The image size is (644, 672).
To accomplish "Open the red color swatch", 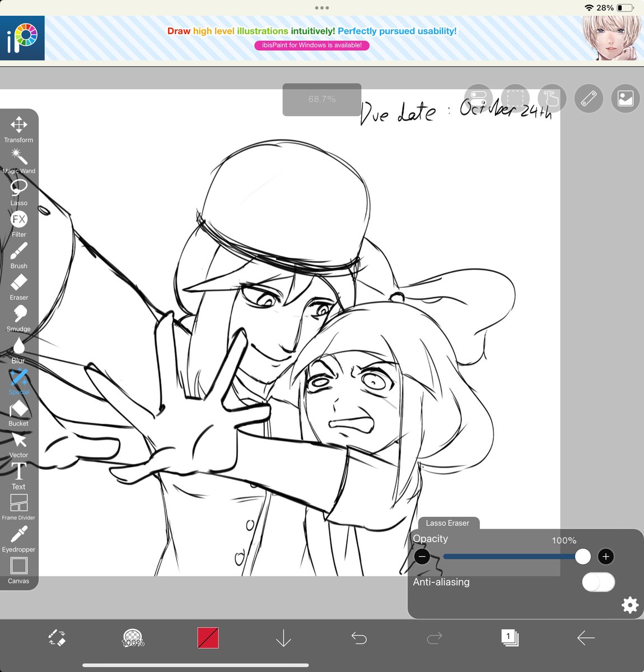I will tap(208, 638).
